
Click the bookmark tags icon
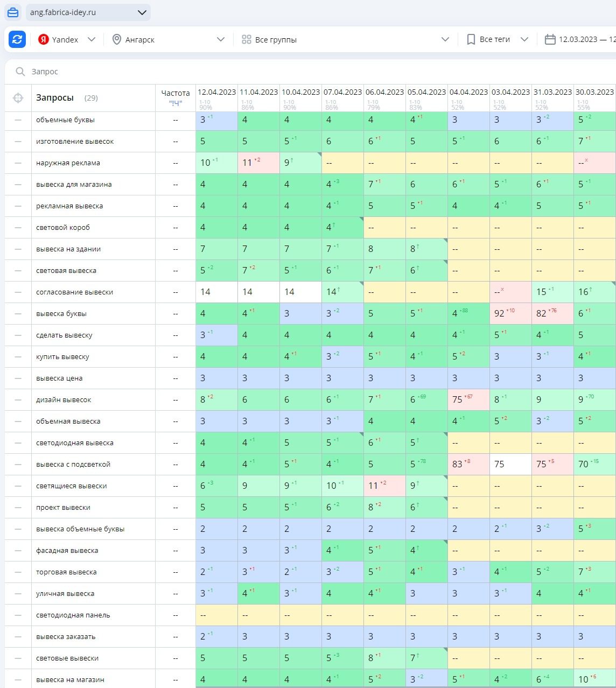pyautogui.click(x=471, y=39)
